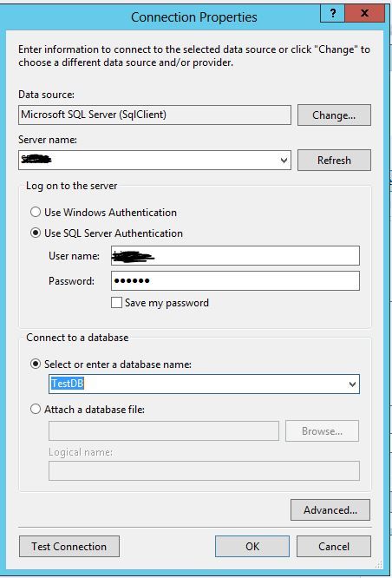Open the Advanced properties button
This screenshot has width=392, height=578.
[330, 509]
